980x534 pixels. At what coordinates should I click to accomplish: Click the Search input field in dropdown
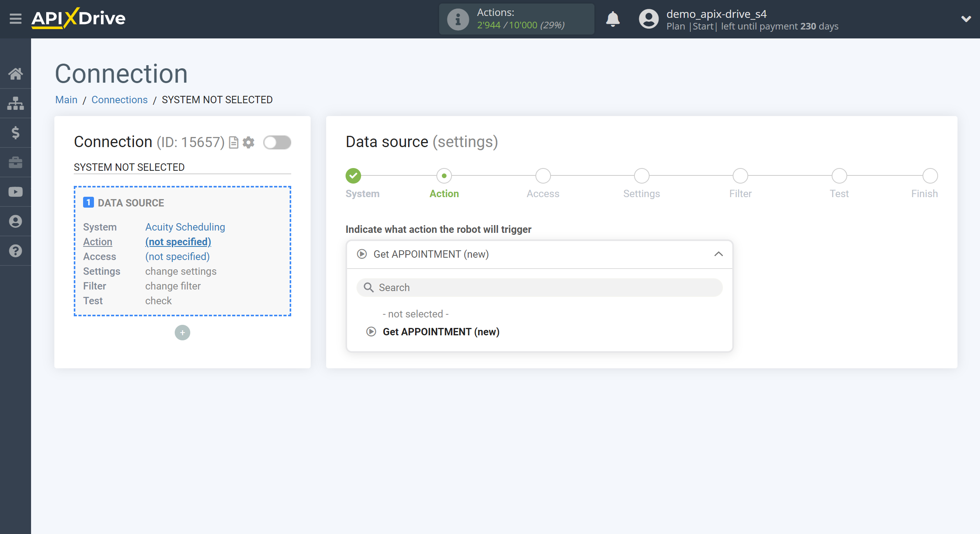(539, 288)
